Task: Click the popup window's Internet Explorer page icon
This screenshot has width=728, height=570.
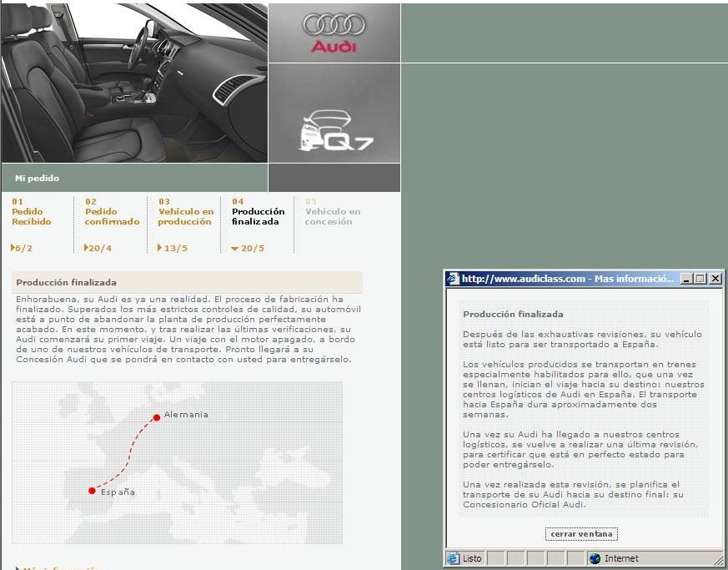Action: (453, 278)
